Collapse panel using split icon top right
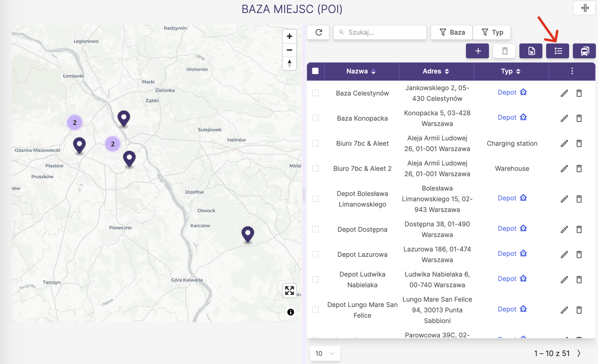598x364 pixels. 585,8
